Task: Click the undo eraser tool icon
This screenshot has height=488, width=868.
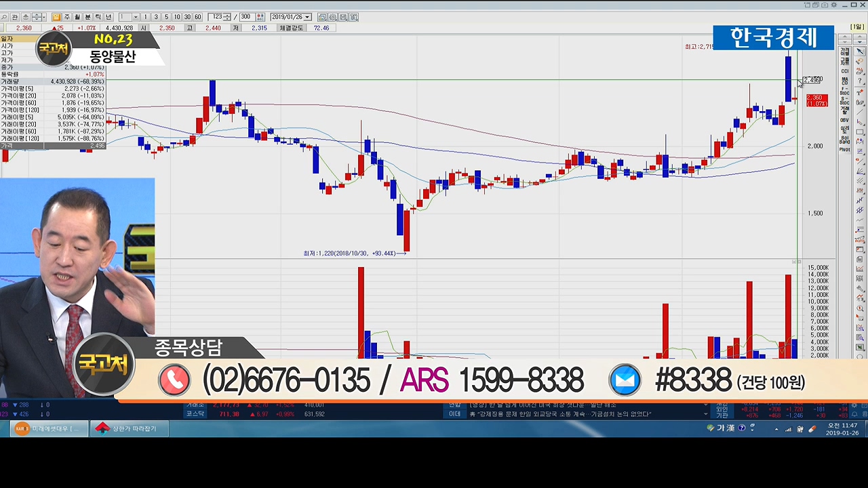Action: point(860,62)
